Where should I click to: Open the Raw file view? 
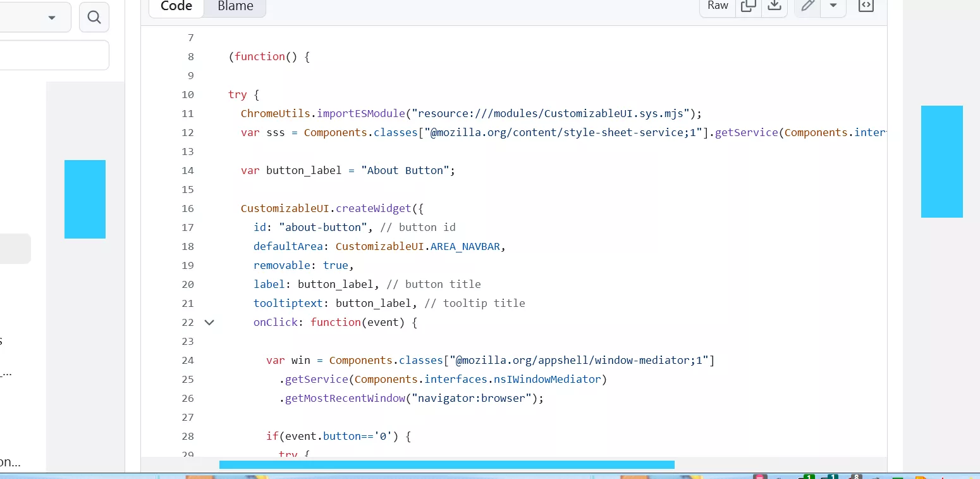tap(718, 6)
